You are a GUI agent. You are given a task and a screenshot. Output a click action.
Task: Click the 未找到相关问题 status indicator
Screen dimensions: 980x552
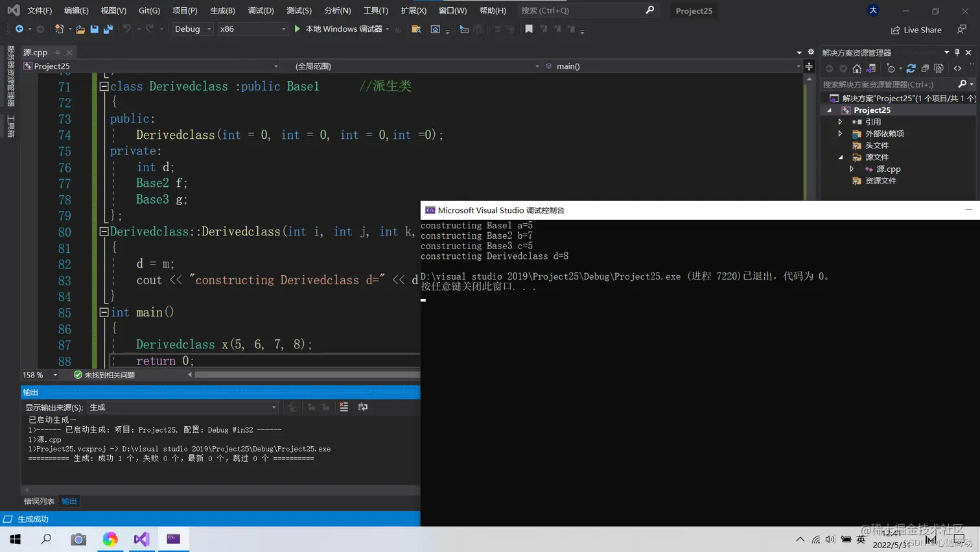(104, 375)
